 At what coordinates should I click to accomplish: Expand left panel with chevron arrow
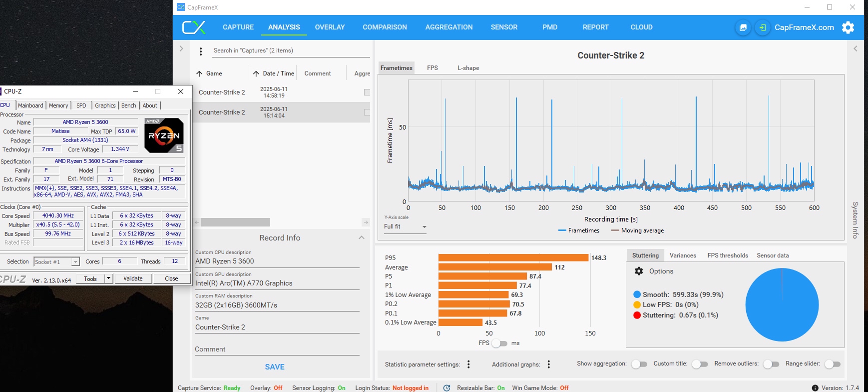181,48
